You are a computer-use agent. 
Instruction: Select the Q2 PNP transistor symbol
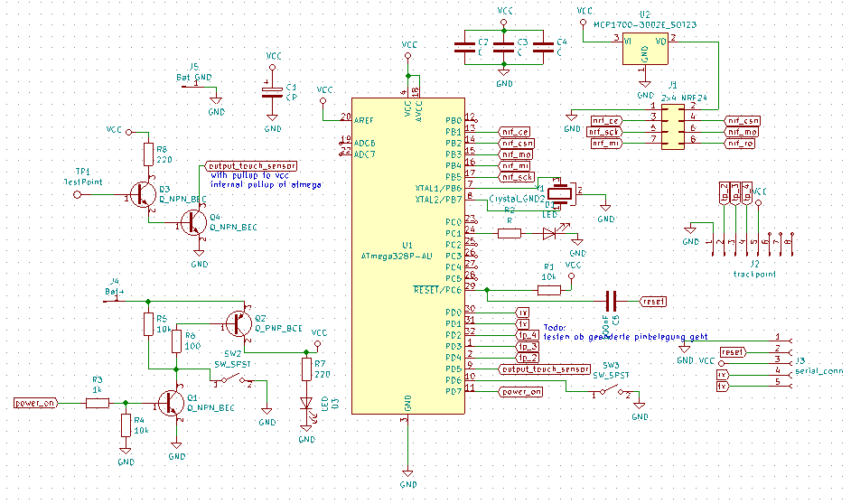click(x=238, y=323)
